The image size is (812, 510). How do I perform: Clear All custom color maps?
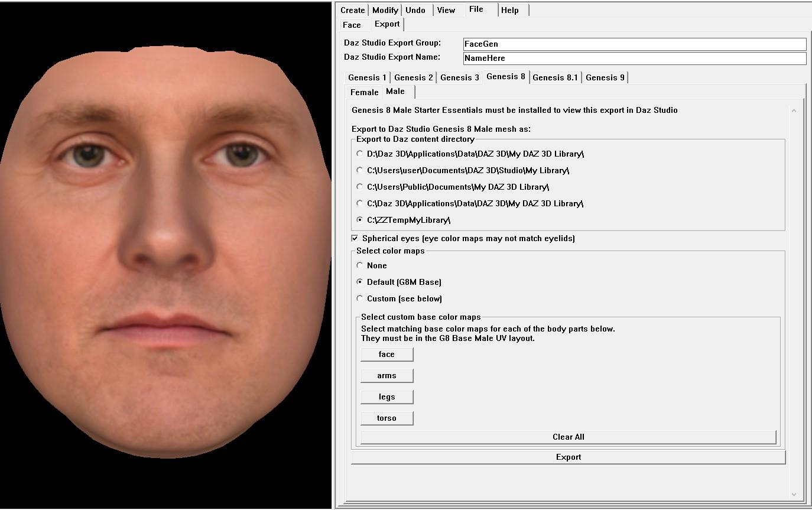tap(569, 437)
